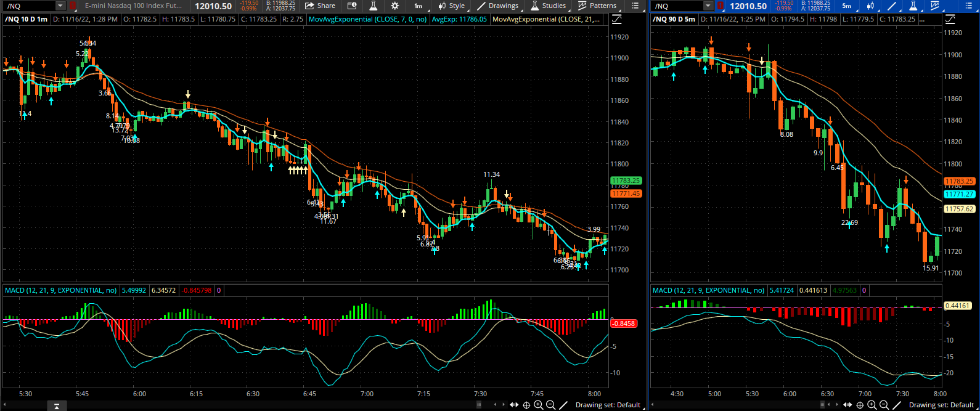Click the 12010.50 last price in left chart
Viewport: 980px width, 411px height.
[213, 6]
